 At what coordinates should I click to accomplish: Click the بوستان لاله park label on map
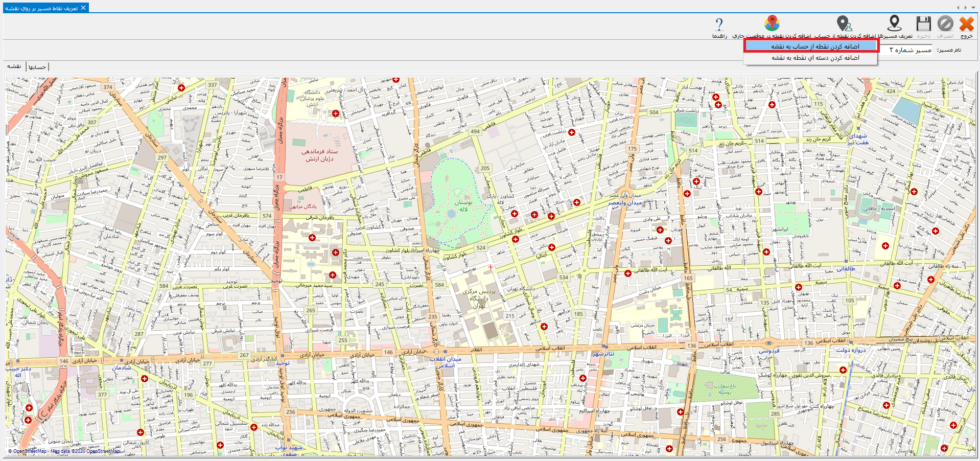[463, 205]
